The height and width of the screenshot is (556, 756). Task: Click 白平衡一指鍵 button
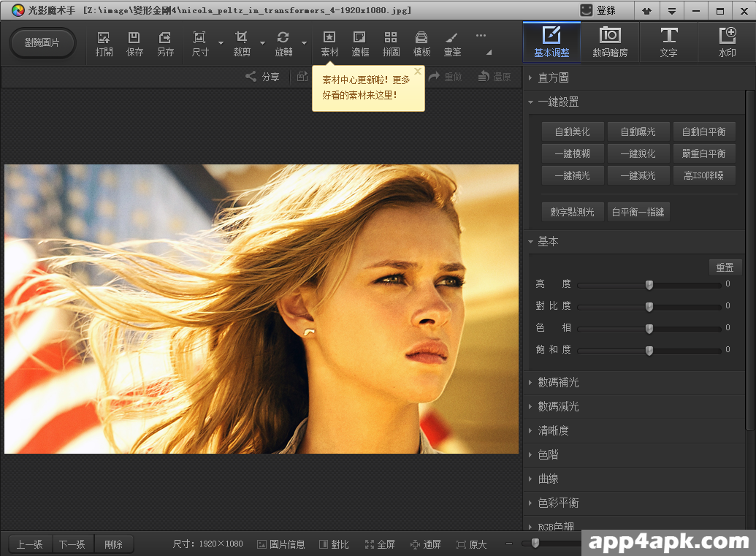(x=638, y=212)
